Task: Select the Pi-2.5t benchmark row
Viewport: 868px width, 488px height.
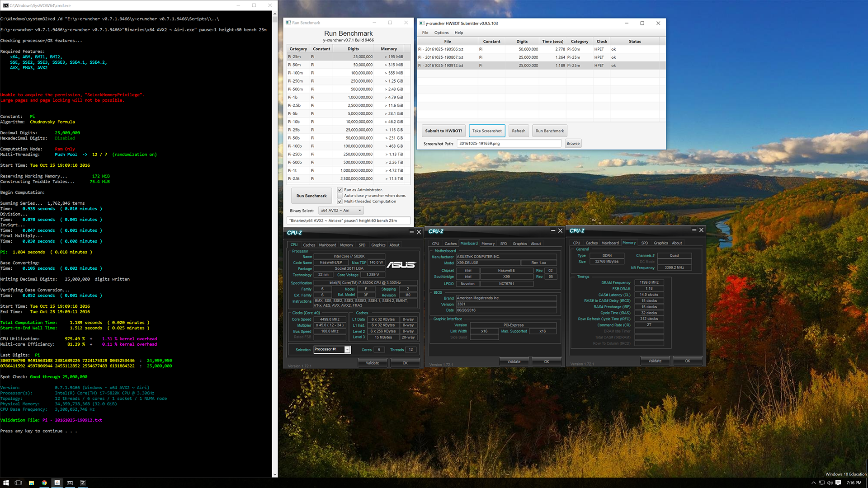Action: pos(348,179)
